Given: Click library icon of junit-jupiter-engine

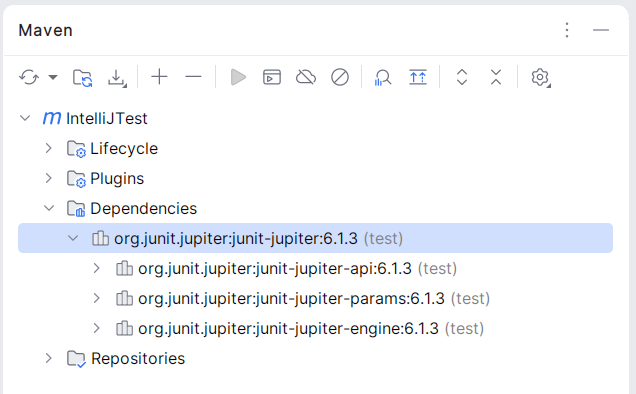Looking at the screenshot, I should 124,329.
